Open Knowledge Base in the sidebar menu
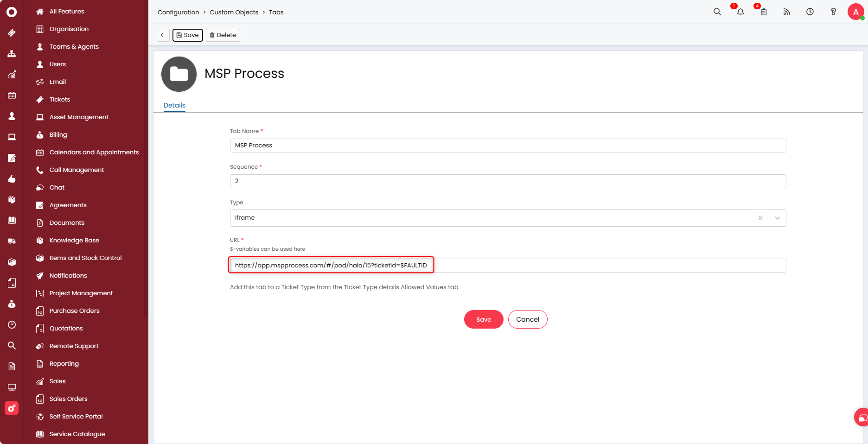The image size is (868, 444). 74,240
